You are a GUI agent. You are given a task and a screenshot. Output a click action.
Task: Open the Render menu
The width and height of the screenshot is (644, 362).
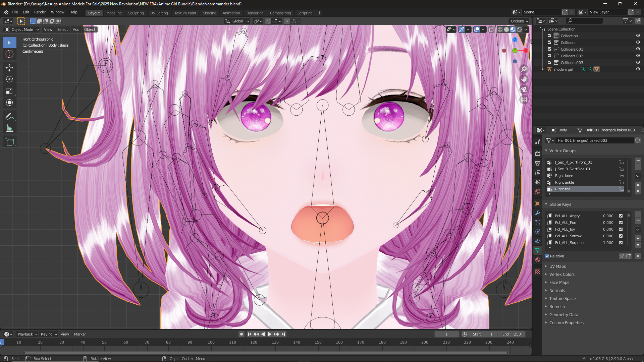pyautogui.click(x=40, y=12)
